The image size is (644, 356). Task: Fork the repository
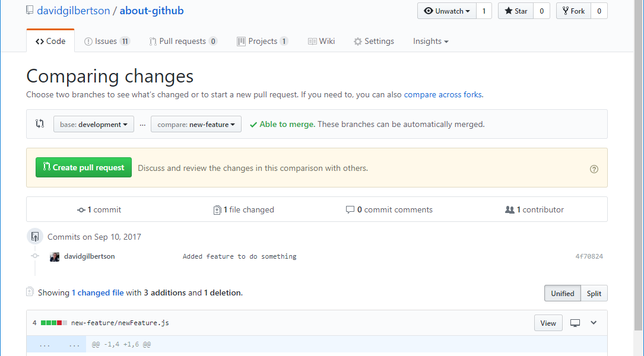(x=573, y=11)
